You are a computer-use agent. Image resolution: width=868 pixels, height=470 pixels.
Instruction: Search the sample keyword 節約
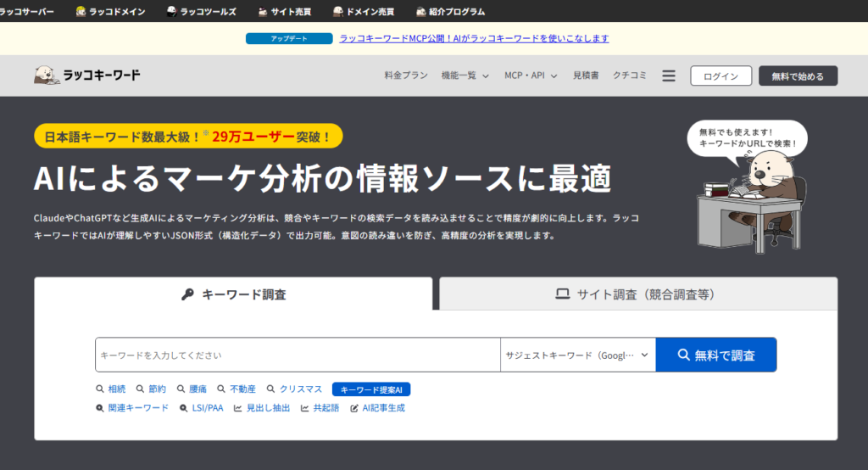(x=151, y=389)
